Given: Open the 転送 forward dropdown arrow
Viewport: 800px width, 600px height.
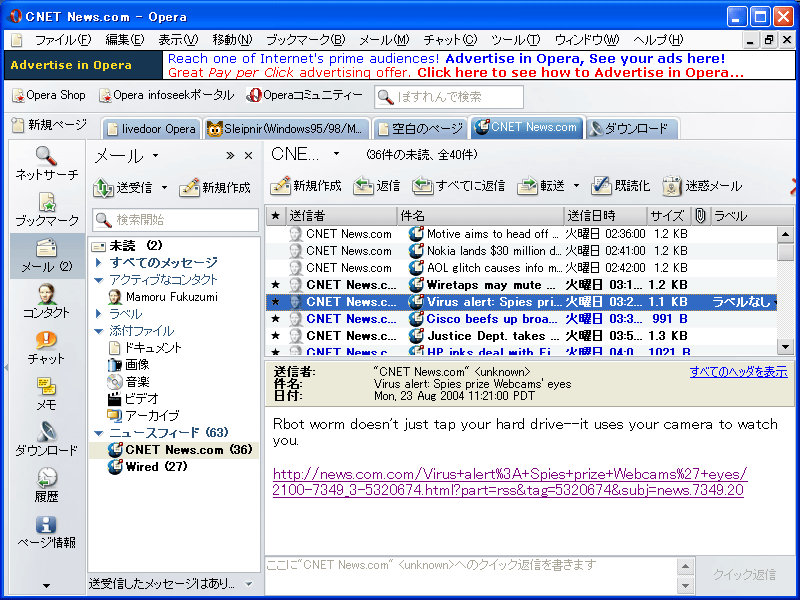Looking at the screenshot, I should point(576,186).
